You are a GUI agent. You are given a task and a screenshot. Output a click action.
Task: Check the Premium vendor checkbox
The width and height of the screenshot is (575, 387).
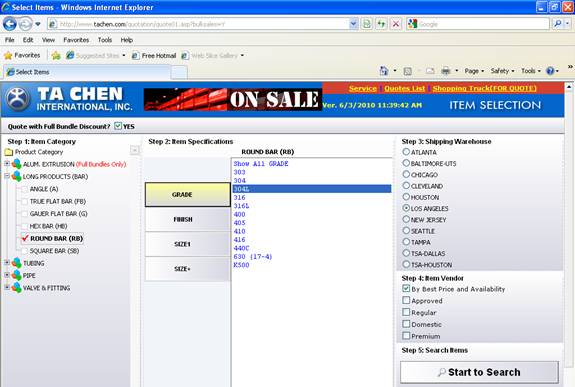(406, 336)
